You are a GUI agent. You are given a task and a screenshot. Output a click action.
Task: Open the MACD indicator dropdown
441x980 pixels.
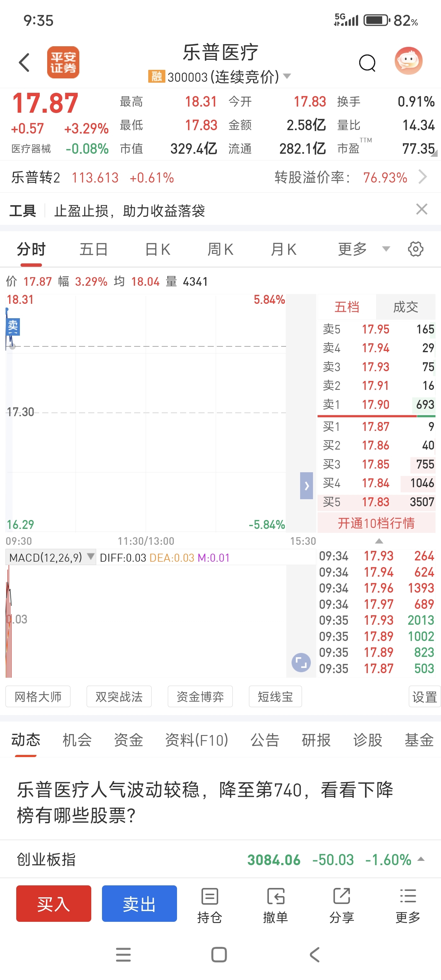pyautogui.click(x=51, y=557)
